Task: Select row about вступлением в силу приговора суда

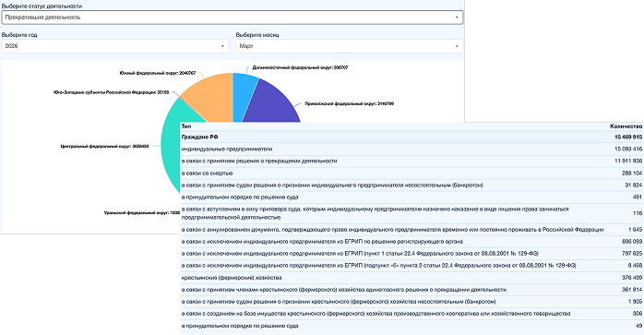Action: point(411,213)
